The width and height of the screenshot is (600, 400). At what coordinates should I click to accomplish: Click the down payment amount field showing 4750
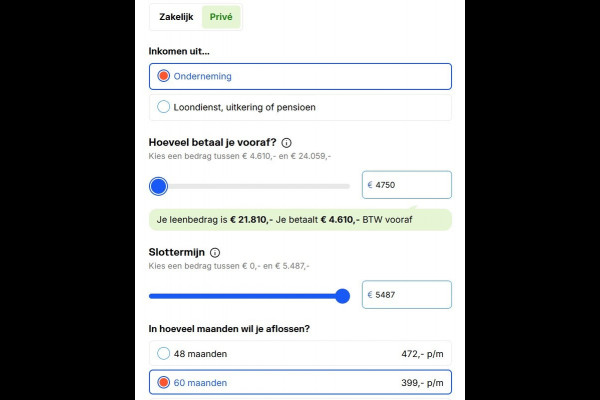pyautogui.click(x=407, y=185)
